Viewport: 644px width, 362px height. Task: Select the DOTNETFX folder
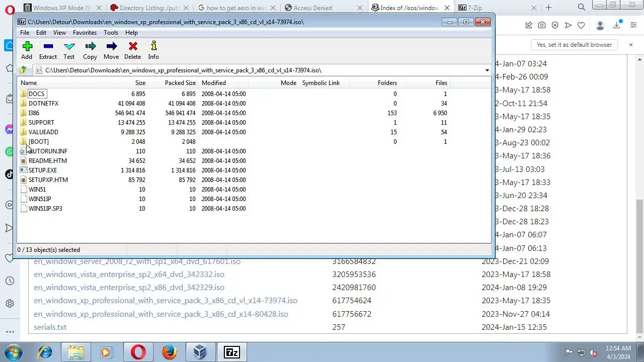click(x=43, y=104)
